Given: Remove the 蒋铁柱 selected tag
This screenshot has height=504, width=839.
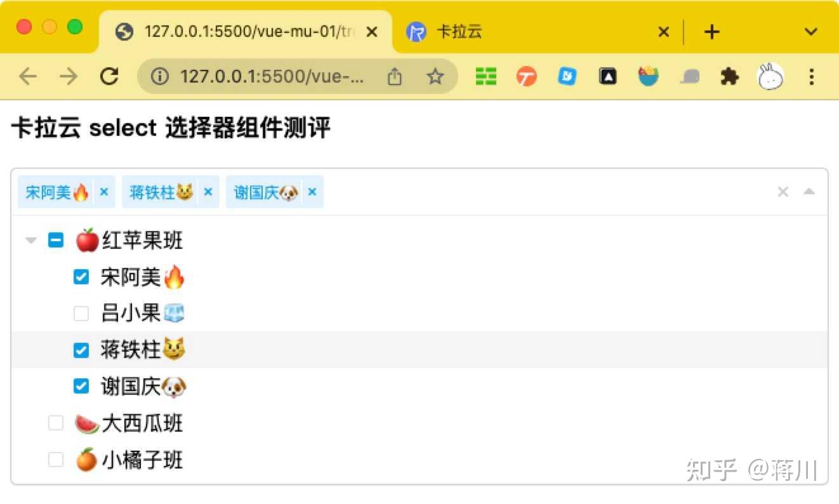Looking at the screenshot, I should coord(208,192).
